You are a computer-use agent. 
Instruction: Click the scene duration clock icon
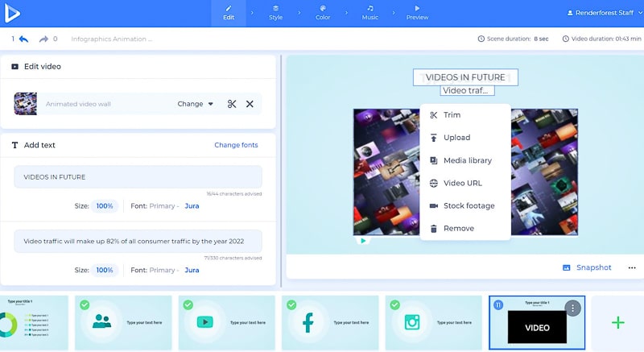coord(481,39)
